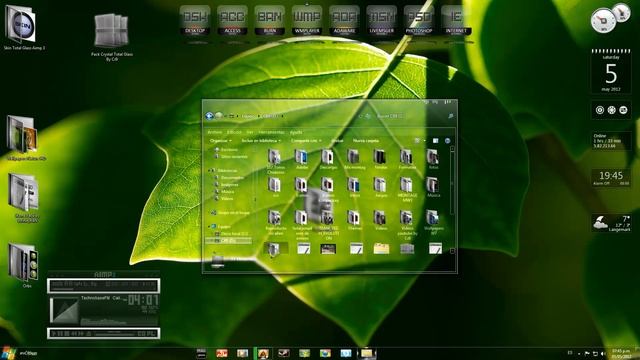Expand the Compartir con dropdown
The image size is (640, 360).
coord(306,141)
